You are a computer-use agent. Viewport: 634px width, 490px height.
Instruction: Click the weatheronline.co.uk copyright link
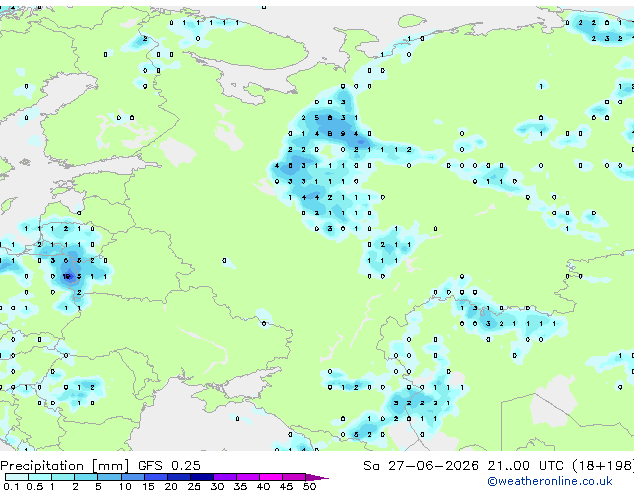pyautogui.click(x=549, y=481)
